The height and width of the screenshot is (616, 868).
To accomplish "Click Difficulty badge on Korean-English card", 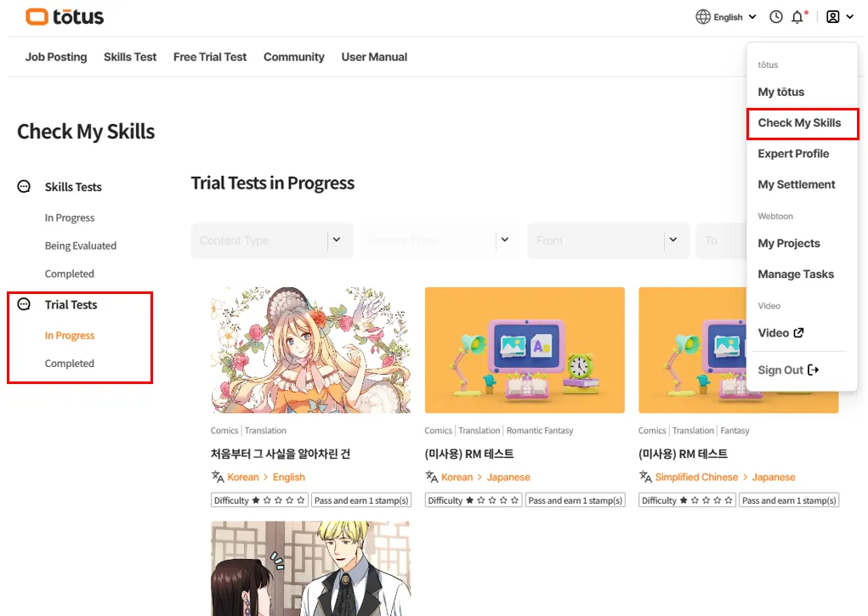I will click(x=259, y=500).
